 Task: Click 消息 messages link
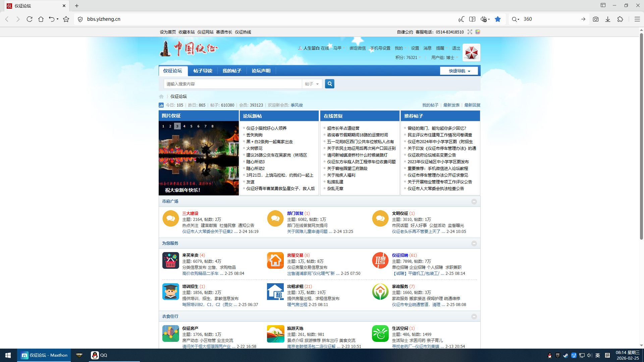coord(427,48)
